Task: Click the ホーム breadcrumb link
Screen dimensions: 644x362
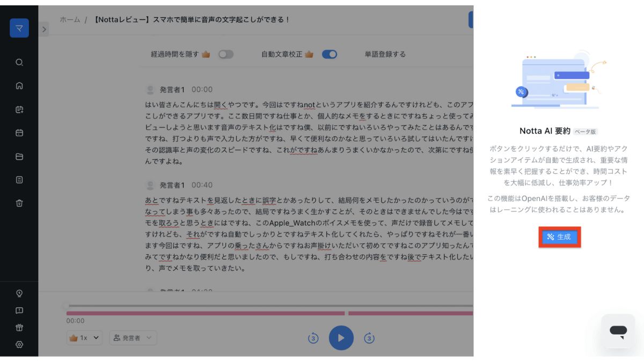Action: [70, 19]
